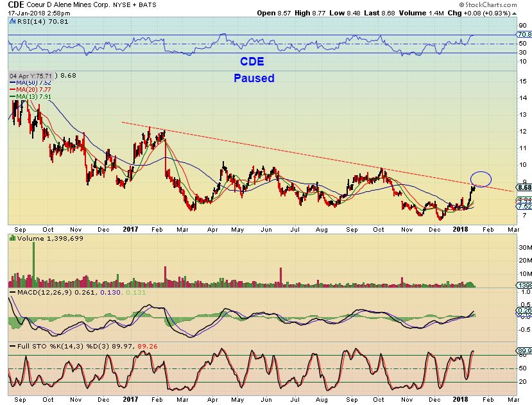Click the green Volume bars icon
Screen dimensions: 532x405
pyautogui.click(x=13, y=238)
